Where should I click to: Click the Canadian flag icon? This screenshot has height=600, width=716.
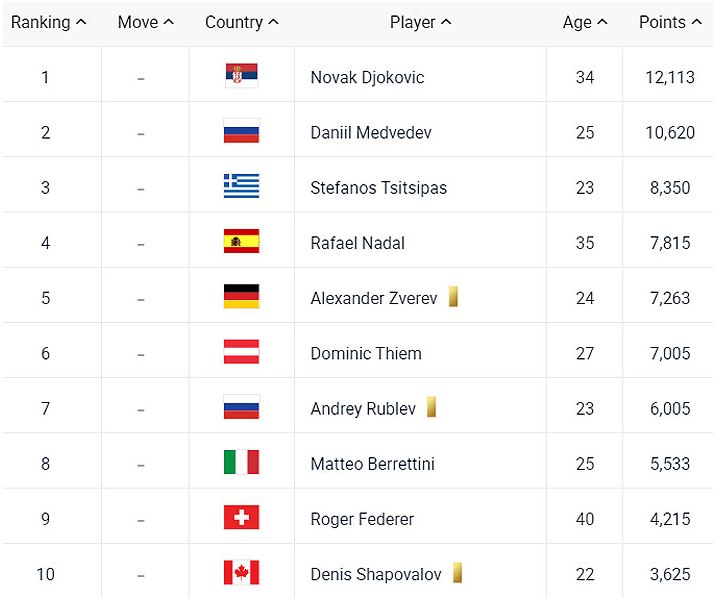point(242,573)
